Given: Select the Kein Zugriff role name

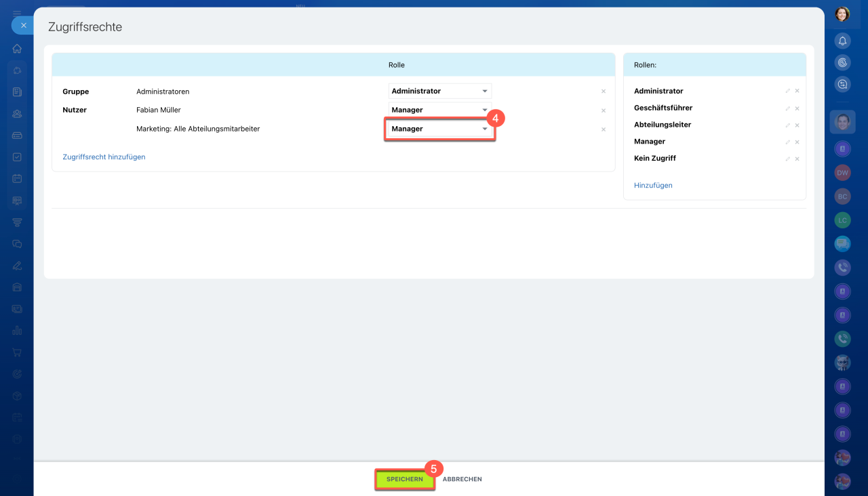Looking at the screenshot, I should 655,158.
